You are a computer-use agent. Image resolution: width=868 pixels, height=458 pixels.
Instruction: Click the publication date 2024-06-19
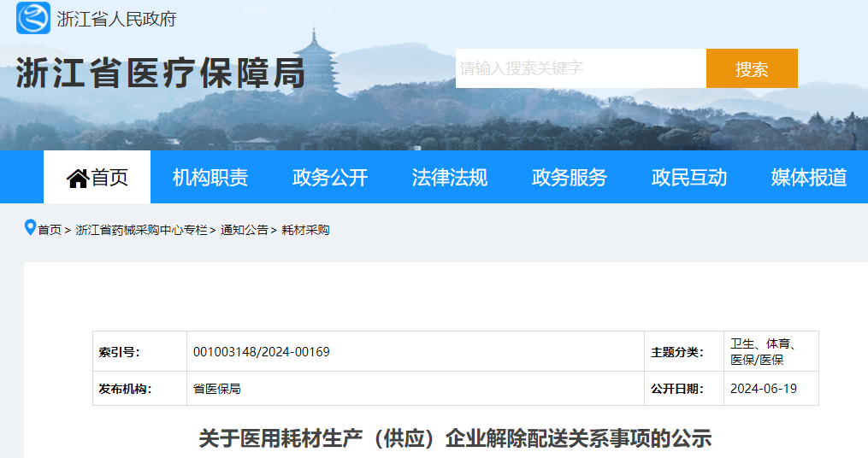tap(763, 389)
